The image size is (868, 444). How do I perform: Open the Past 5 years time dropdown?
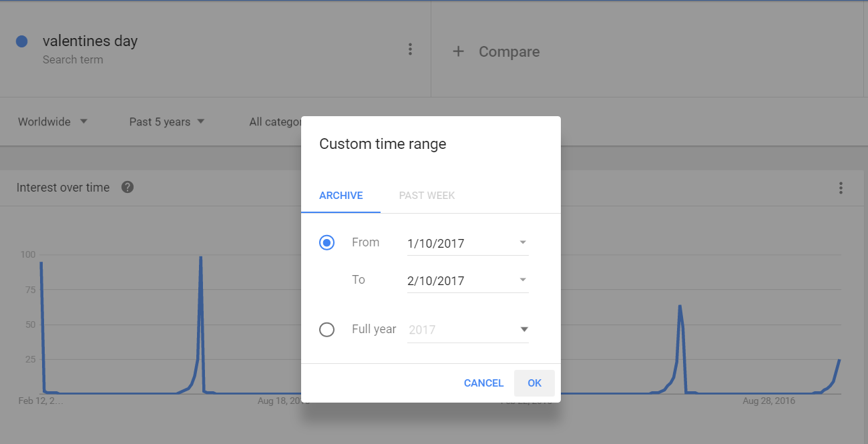pyautogui.click(x=166, y=122)
